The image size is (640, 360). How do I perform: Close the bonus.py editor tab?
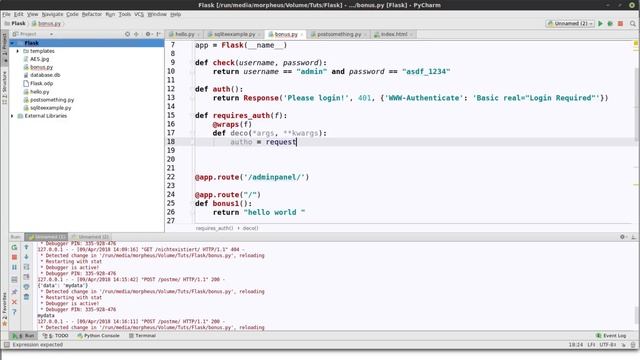pos(302,35)
